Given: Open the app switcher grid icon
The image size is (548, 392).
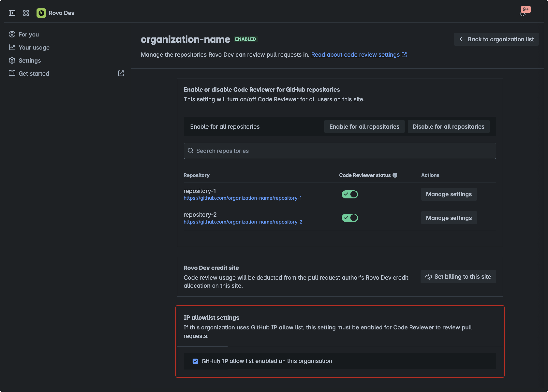Looking at the screenshot, I should click(x=26, y=13).
